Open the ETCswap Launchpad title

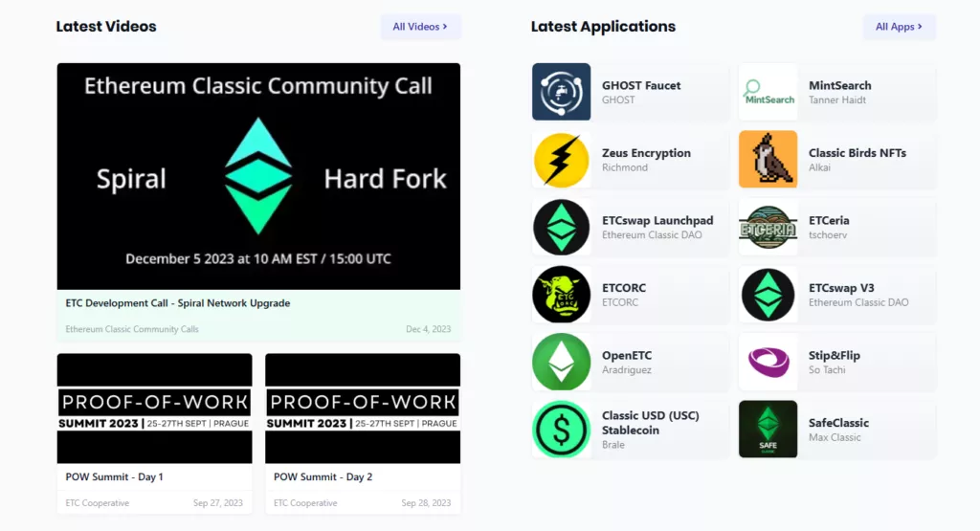pyautogui.click(x=657, y=220)
